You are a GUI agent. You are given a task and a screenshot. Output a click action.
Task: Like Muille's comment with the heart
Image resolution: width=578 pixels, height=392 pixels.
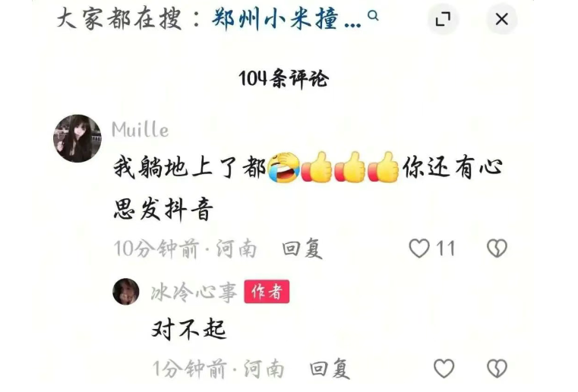(x=419, y=248)
